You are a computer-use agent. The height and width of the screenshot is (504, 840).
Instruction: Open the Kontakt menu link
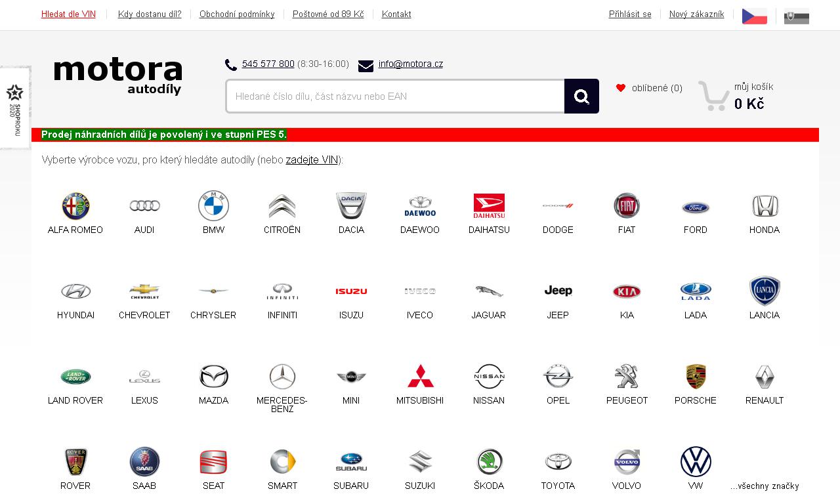[396, 14]
